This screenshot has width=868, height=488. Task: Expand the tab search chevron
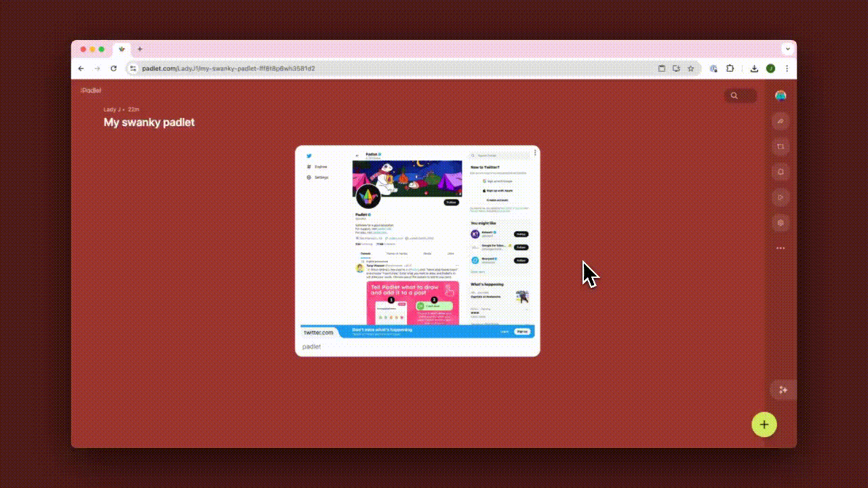[787, 49]
